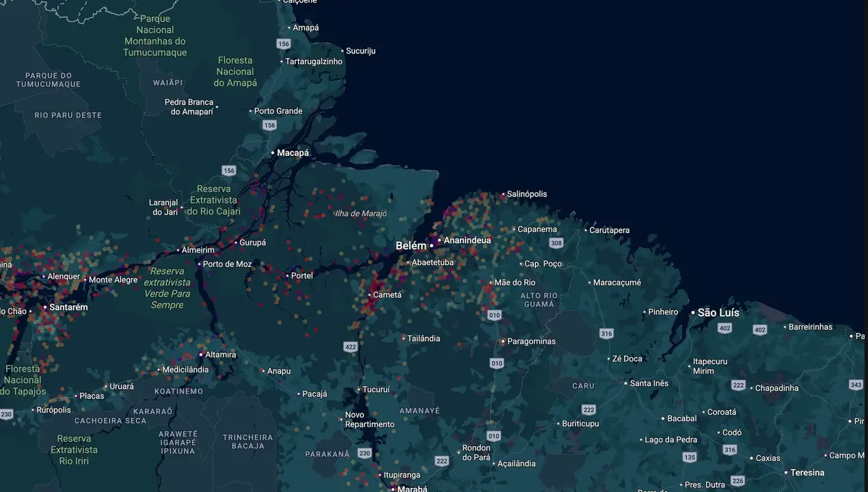This screenshot has height=492, width=868.
Task: Click the Codó town label
Action: pyautogui.click(x=732, y=433)
